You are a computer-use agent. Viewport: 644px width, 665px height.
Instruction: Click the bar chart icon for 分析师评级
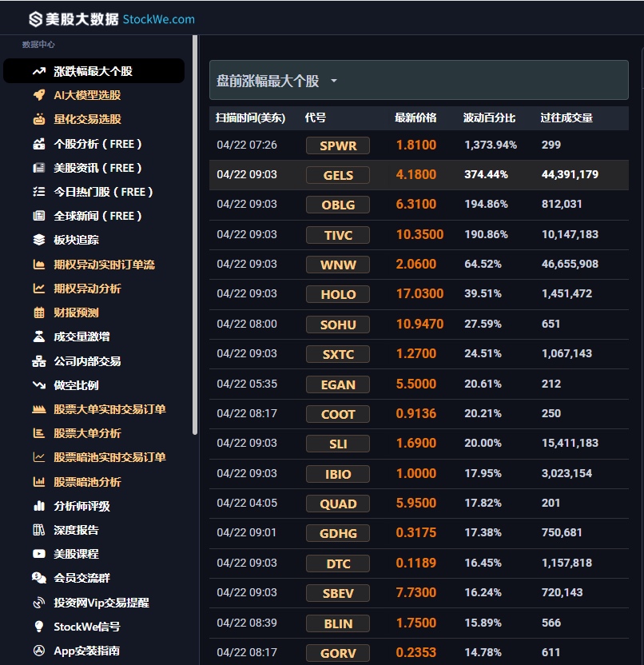pyautogui.click(x=39, y=506)
